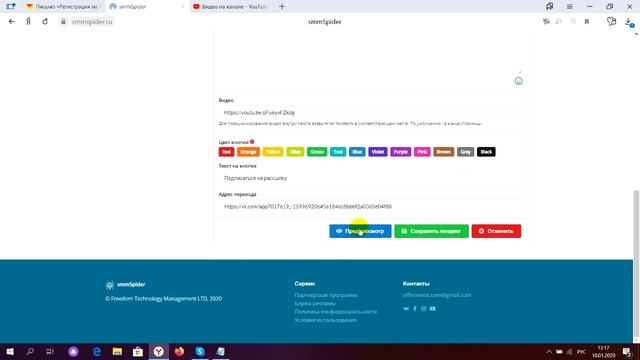Open the Windows Start menu
640x360 pixels.
(x=10, y=351)
